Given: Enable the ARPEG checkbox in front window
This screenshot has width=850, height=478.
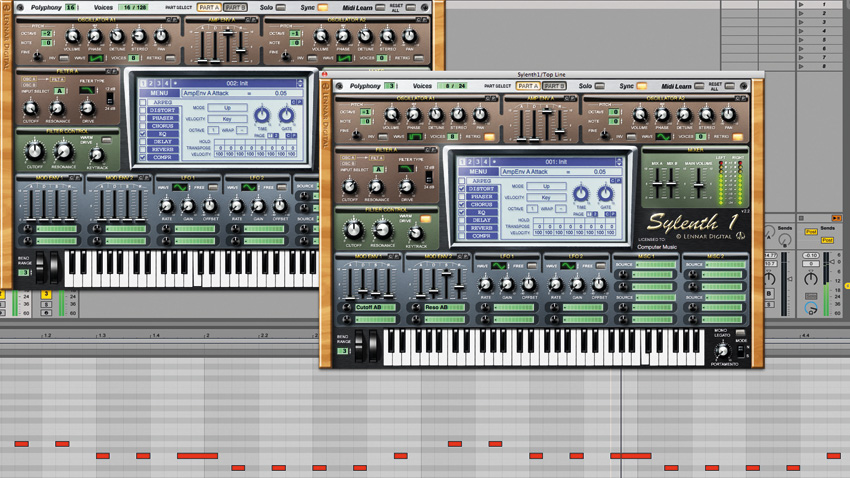Looking at the screenshot, I should tap(462, 181).
